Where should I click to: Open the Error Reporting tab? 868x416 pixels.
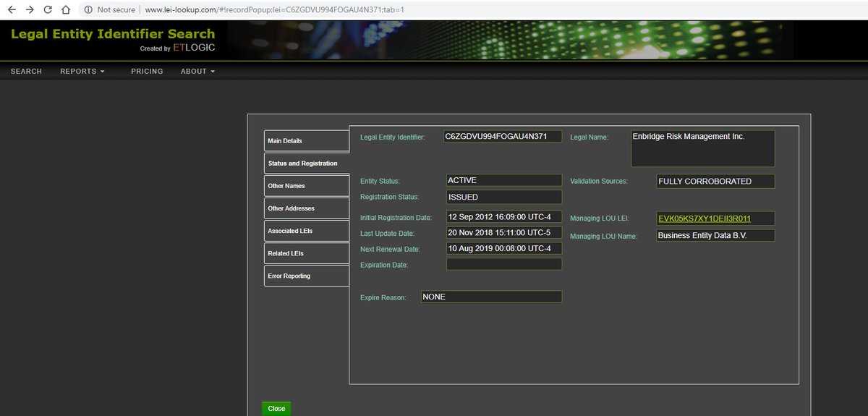click(x=307, y=276)
